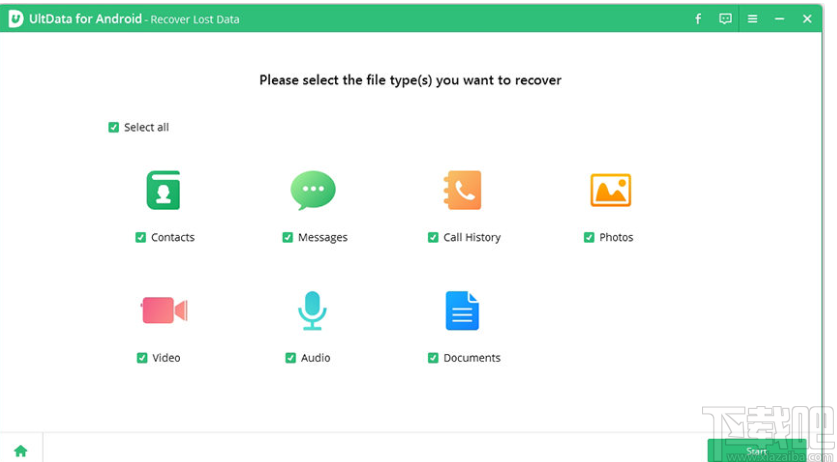Screen dimensions: 837x462
Task: Uncheck the Documents checkbox
Action: point(433,358)
